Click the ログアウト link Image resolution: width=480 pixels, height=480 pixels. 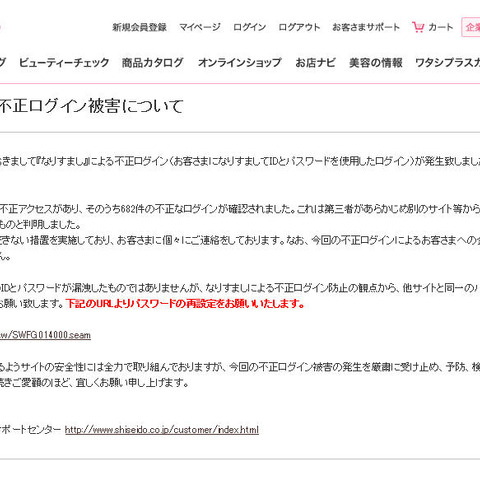(x=299, y=27)
